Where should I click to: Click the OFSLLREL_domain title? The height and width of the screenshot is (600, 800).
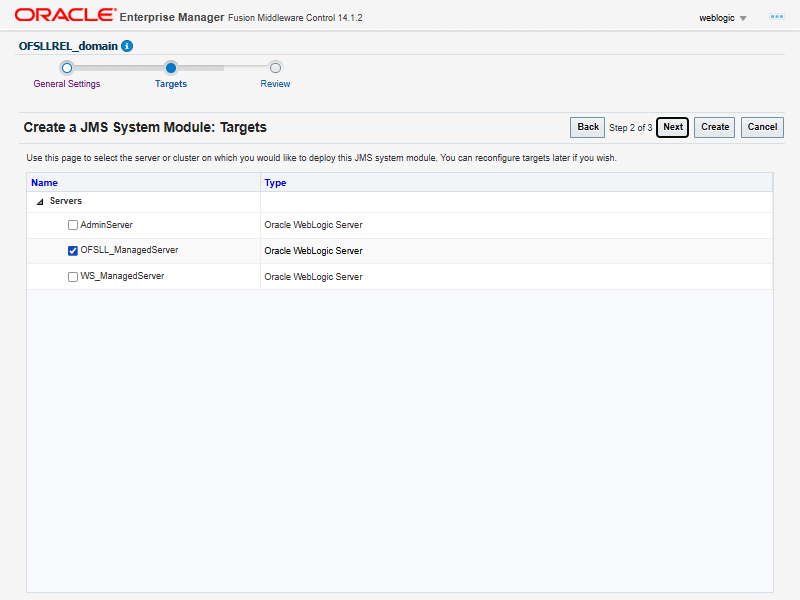[x=68, y=46]
